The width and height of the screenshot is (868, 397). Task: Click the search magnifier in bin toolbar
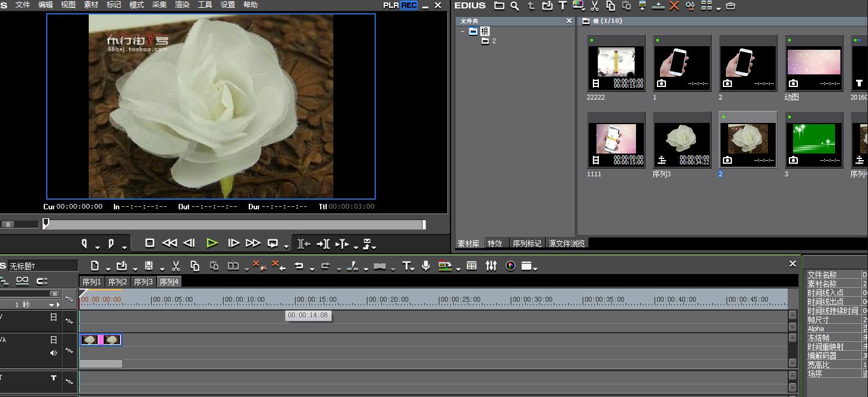point(514,6)
